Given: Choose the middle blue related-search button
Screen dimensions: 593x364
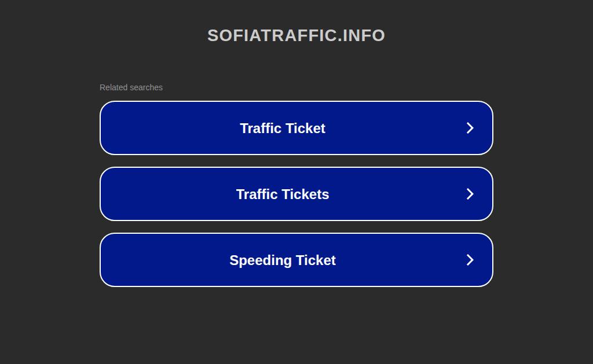Looking at the screenshot, I should [296, 194].
